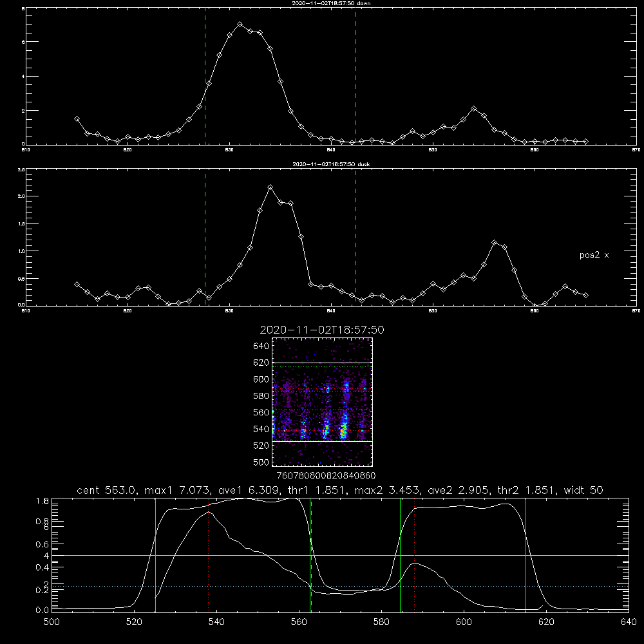Click the '2020-11-02T18:57:50 dawn' plot title
The height and width of the screenshot is (644, 644).
pos(331,3)
